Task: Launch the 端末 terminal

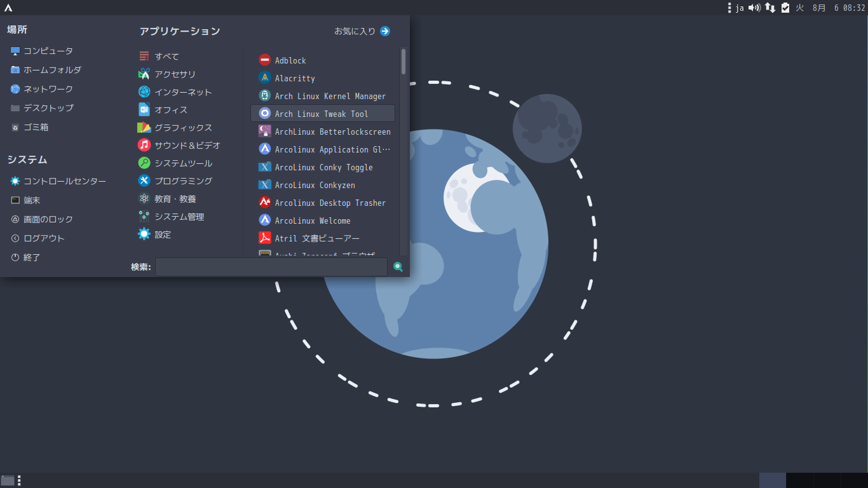Action: 25,200
